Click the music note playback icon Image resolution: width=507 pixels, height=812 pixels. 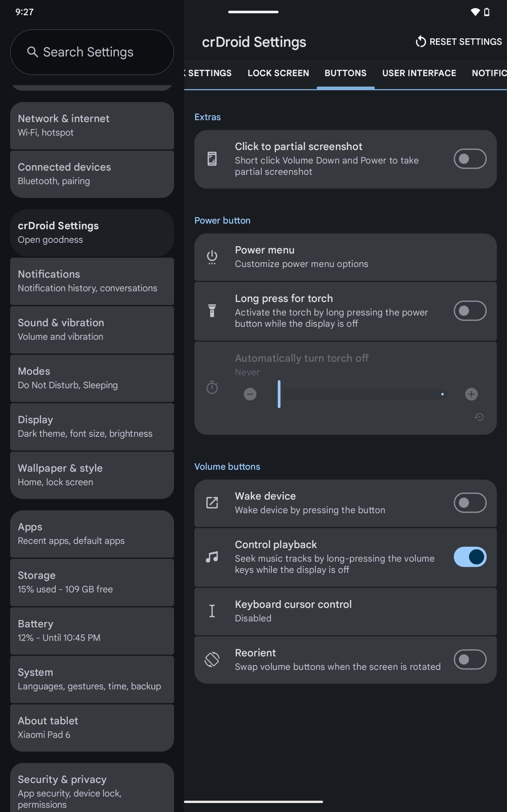pos(212,557)
